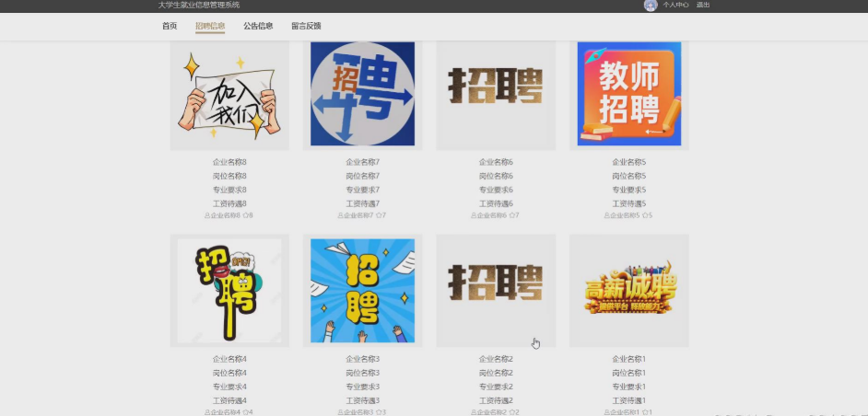Open the gold 招聘 image for 企业名称2
Viewport: 868px width, 416px height.
pos(496,291)
